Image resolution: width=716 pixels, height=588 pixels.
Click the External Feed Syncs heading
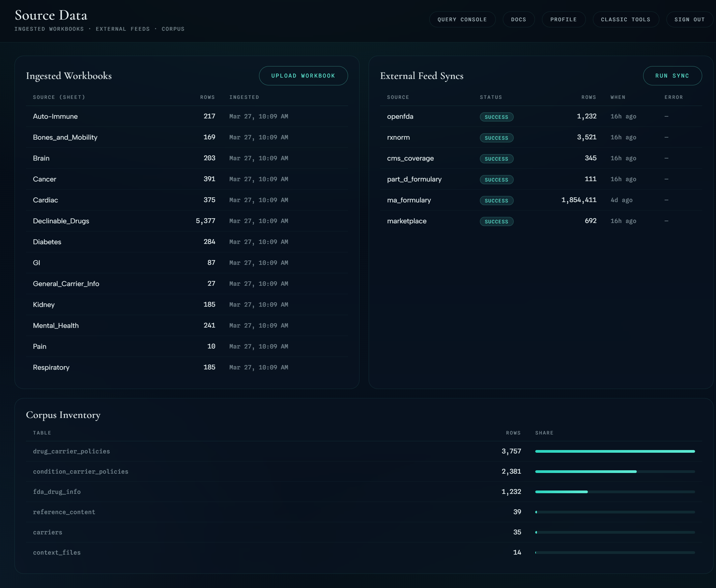pos(422,76)
